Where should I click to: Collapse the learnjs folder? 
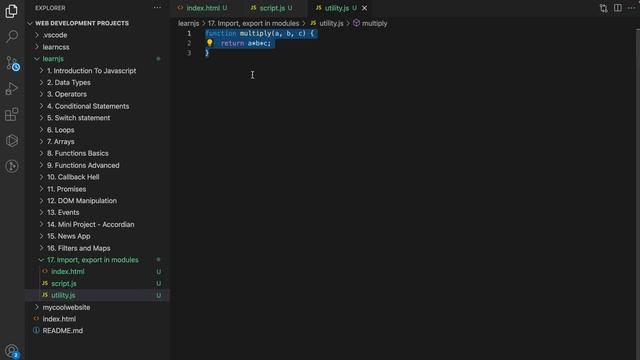click(x=53, y=59)
